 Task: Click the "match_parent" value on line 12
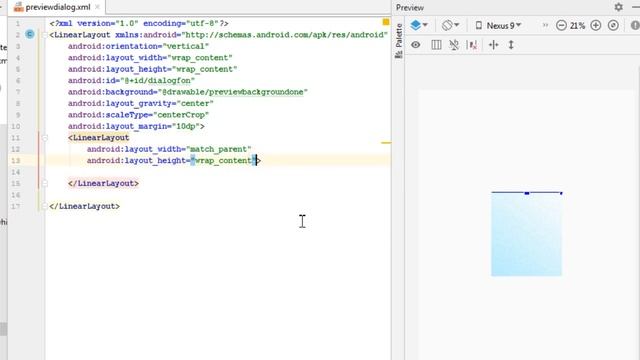click(x=218, y=149)
